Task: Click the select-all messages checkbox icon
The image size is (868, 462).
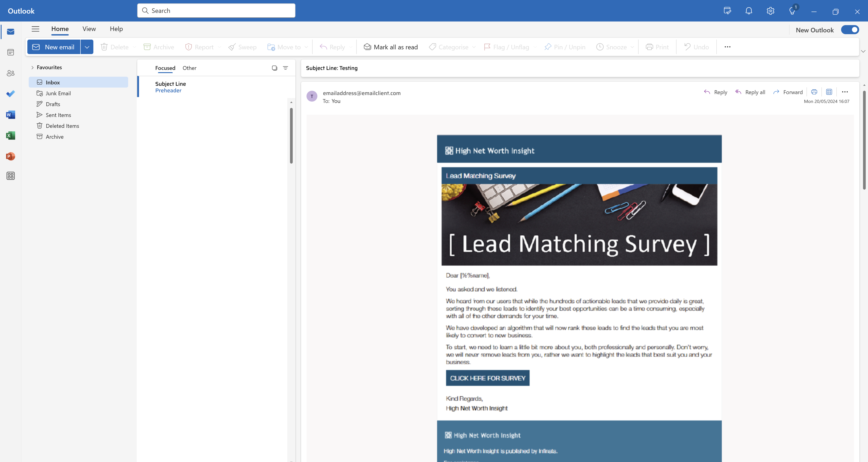Action: [274, 68]
